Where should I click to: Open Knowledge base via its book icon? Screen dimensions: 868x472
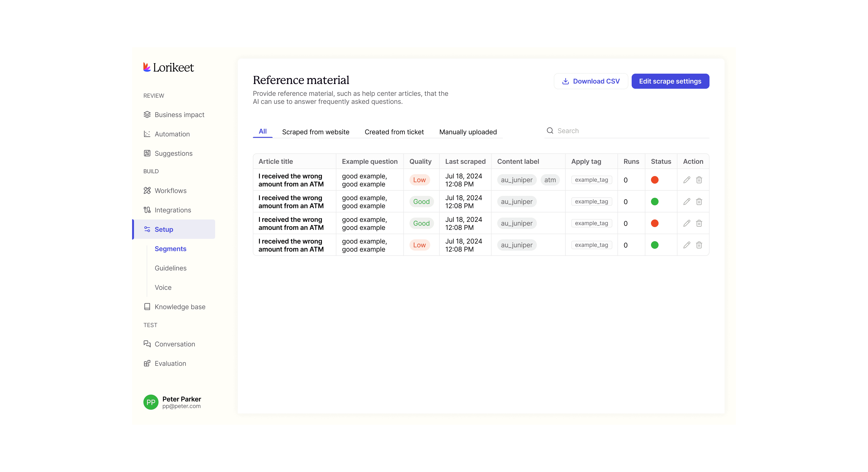coord(147,307)
